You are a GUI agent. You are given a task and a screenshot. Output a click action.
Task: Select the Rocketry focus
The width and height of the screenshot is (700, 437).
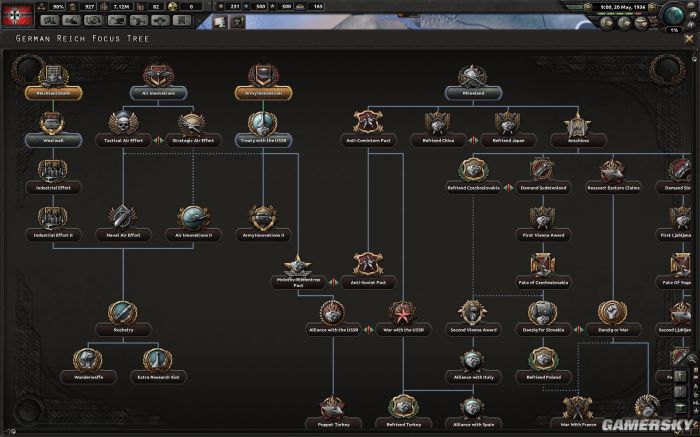point(123,320)
